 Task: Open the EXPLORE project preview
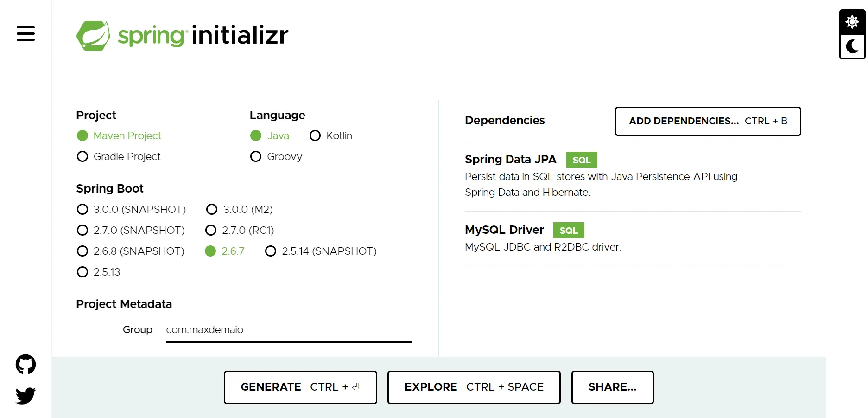coord(473,387)
